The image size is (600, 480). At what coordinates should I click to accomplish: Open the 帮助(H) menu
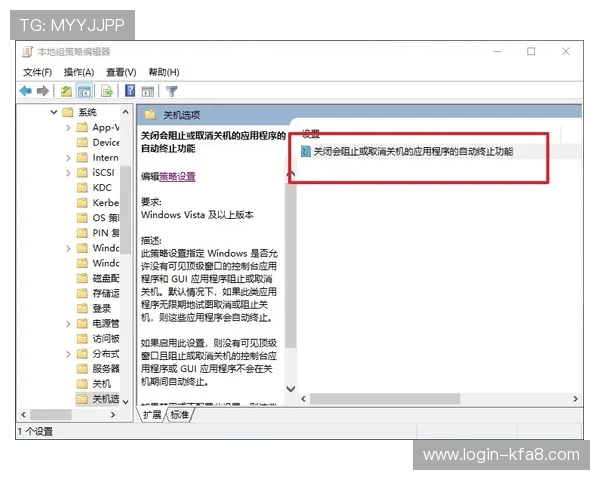[x=163, y=72]
